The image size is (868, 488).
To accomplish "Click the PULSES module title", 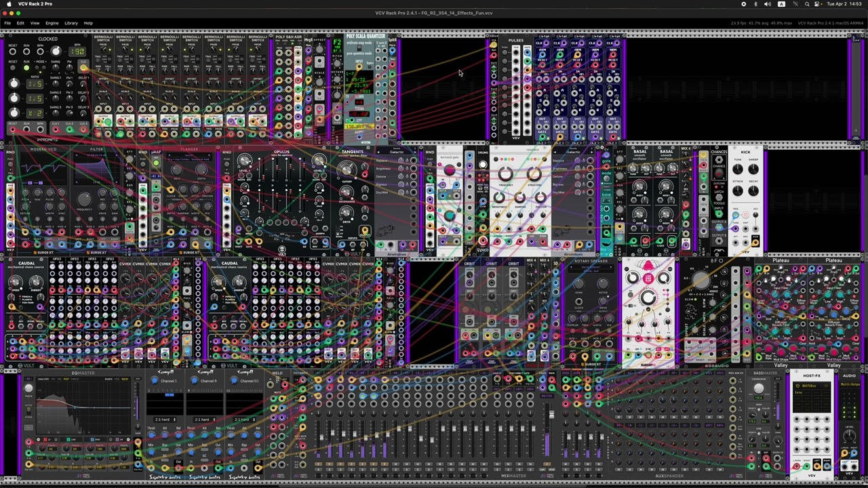I will [516, 41].
